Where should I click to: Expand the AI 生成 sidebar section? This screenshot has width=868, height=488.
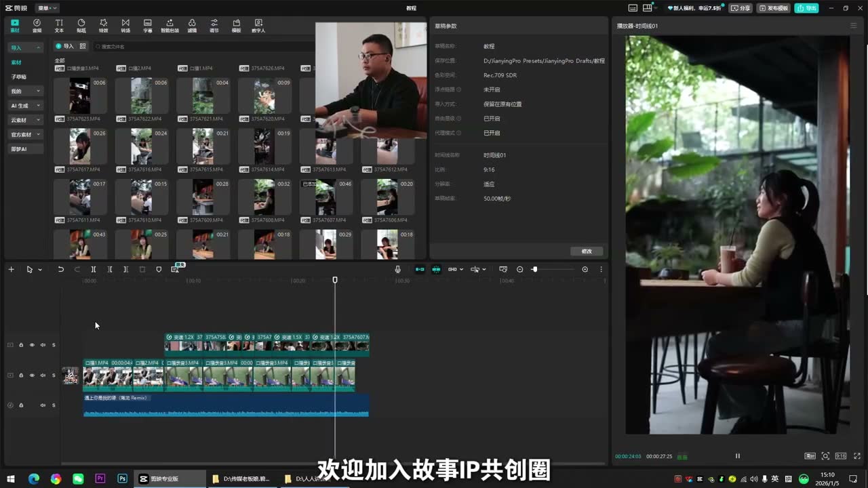click(x=26, y=106)
